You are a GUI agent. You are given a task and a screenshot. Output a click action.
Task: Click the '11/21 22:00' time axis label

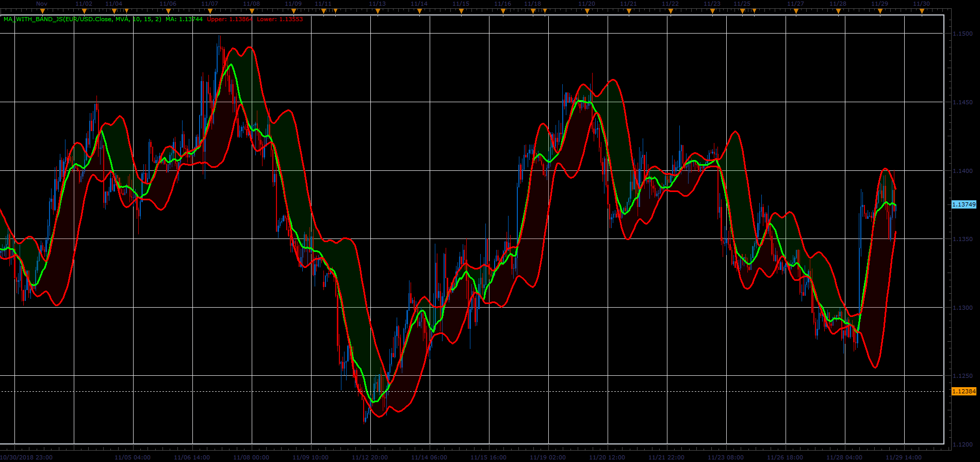(666, 457)
